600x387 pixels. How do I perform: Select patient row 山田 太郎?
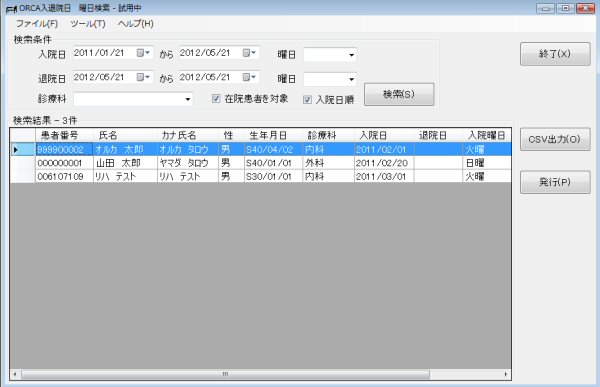(x=261, y=163)
